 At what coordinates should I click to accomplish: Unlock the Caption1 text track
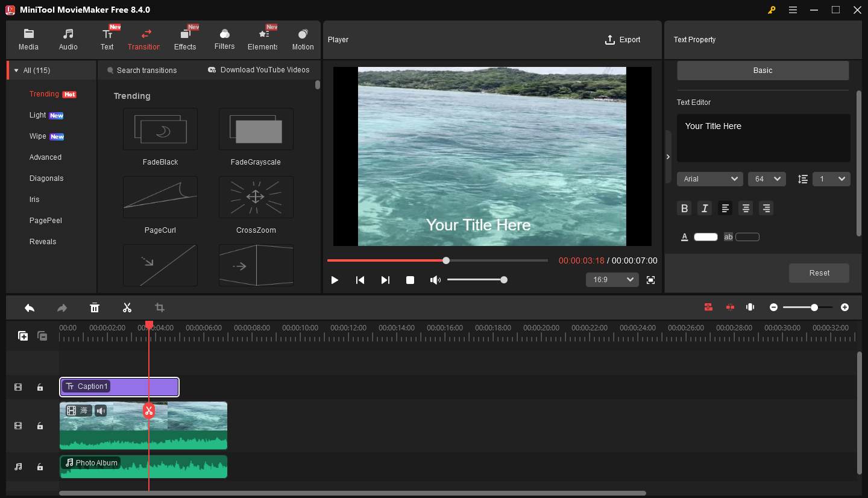click(40, 387)
